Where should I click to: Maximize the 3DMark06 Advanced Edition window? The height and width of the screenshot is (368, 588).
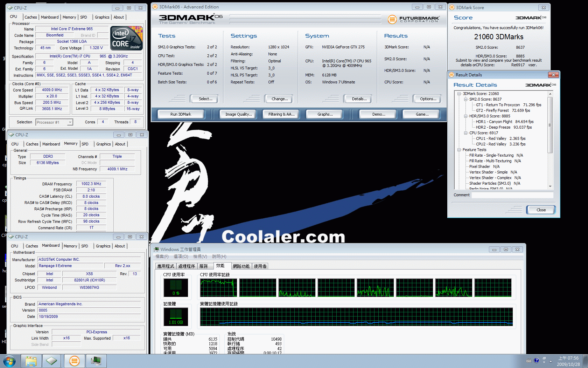[x=429, y=7]
